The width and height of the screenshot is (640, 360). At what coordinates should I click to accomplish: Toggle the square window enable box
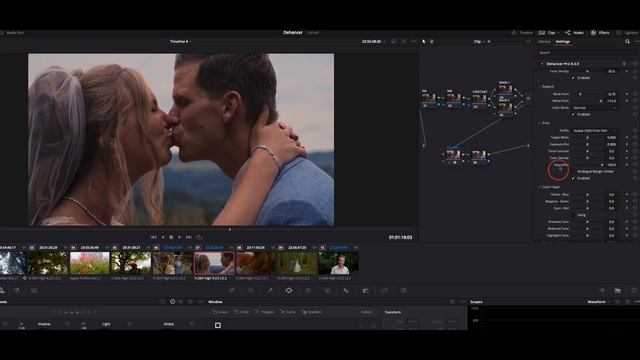tap(218, 325)
